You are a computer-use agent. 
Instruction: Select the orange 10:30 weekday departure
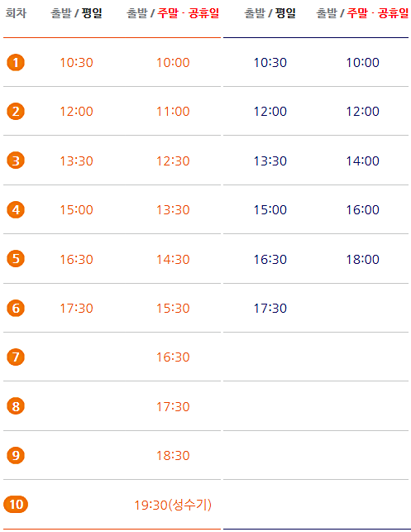(76, 62)
